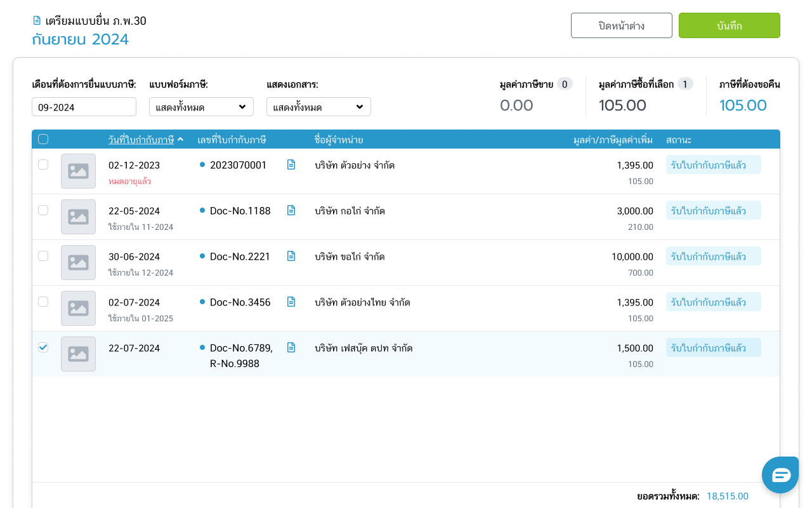Uncheck the row dated 22-07-2024
The height and width of the screenshot is (508, 812).
[x=43, y=347]
